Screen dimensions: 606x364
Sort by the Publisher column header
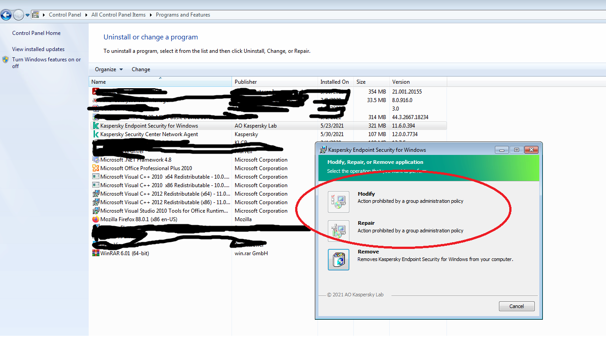click(x=275, y=82)
